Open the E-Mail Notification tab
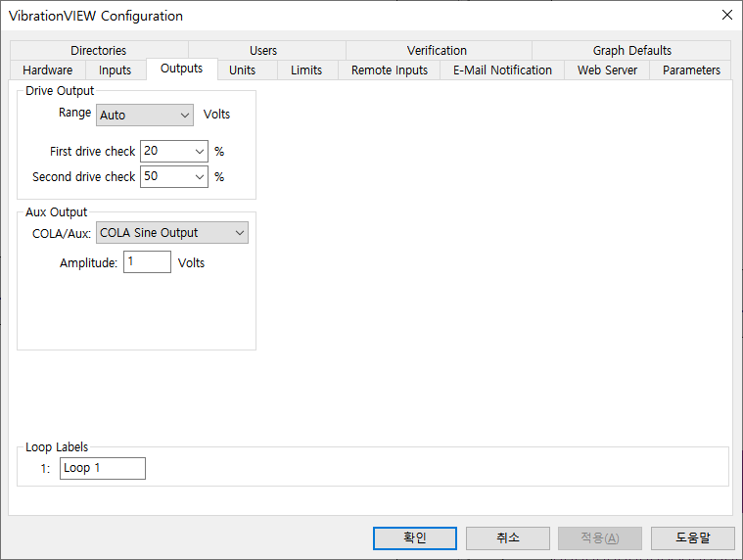This screenshot has width=743, height=560. [x=502, y=70]
